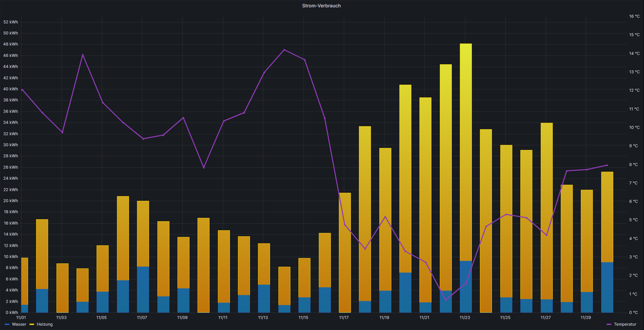
Task: Click the blue Wasser legend color swatch
Action: click(7, 324)
